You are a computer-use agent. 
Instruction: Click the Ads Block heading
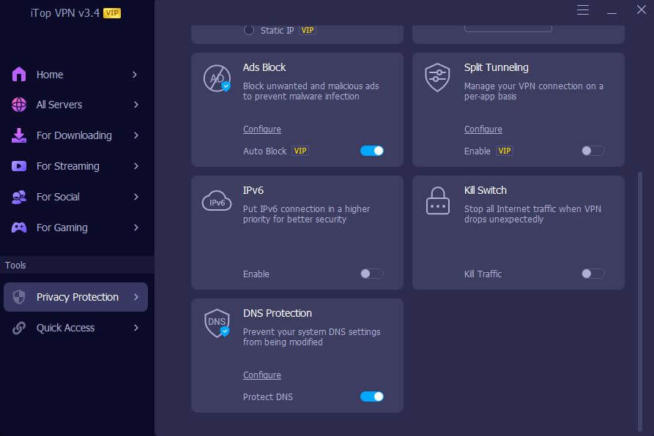pos(264,67)
